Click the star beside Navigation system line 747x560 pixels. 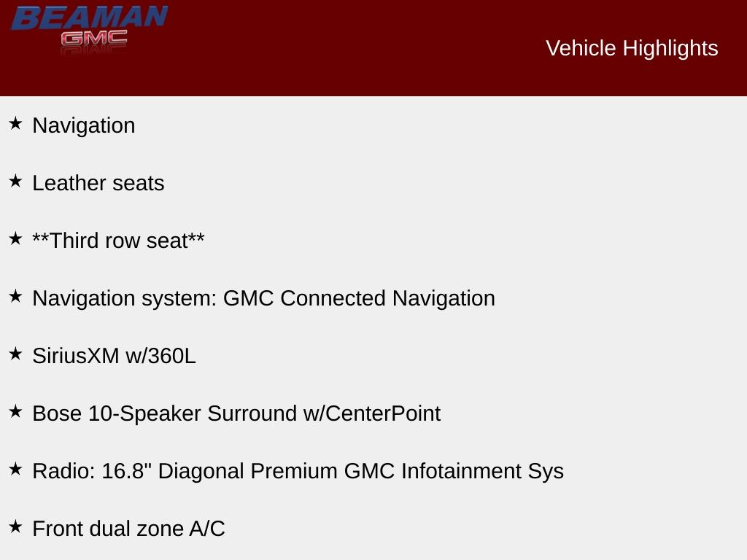pyautogui.click(x=15, y=296)
